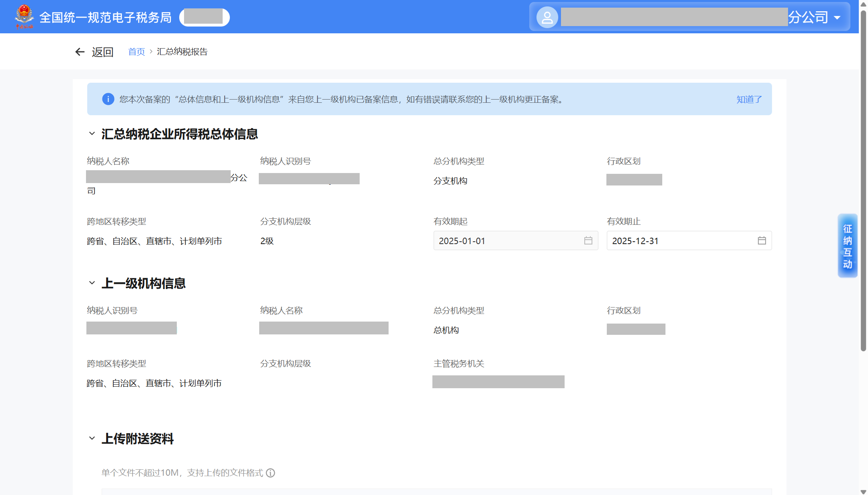
Task: Click the back arrow icon
Action: [80, 52]
